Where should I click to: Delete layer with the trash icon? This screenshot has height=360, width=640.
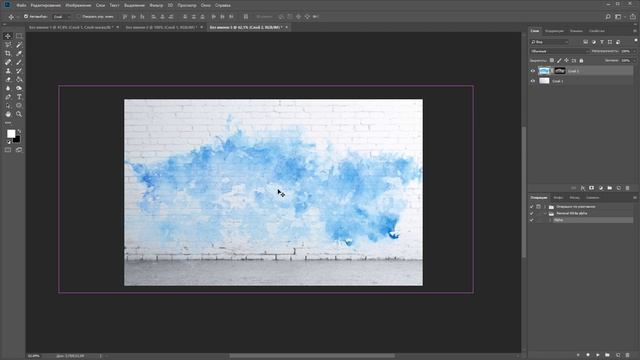point(627,188)
